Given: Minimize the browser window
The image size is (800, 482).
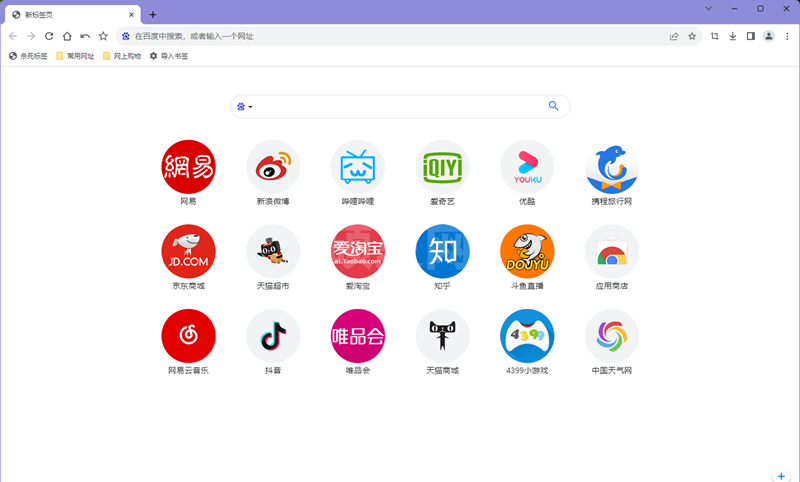Looking at the screenshot, I should pos(735,8).
